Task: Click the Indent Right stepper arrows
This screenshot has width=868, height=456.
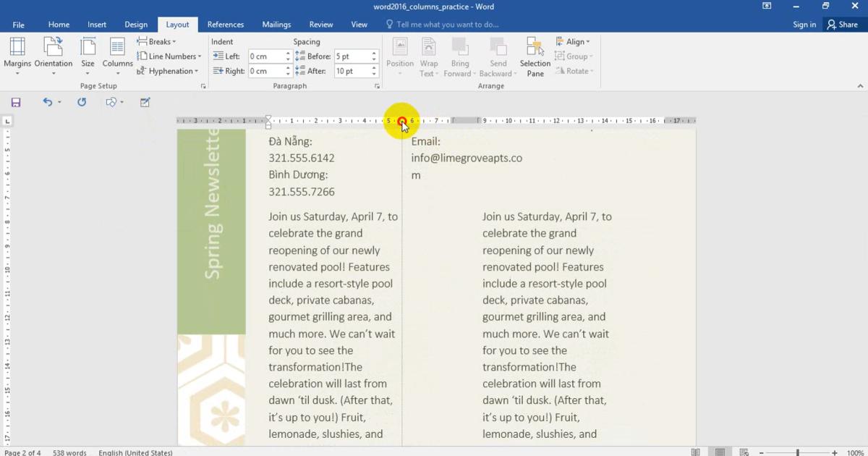Action: pyautogui.click(x=288, y=71)
